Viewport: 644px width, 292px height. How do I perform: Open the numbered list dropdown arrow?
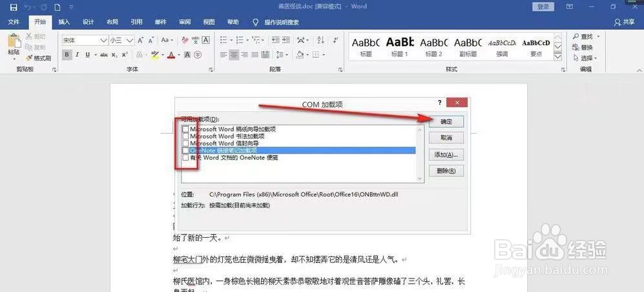tap(247, 40)
